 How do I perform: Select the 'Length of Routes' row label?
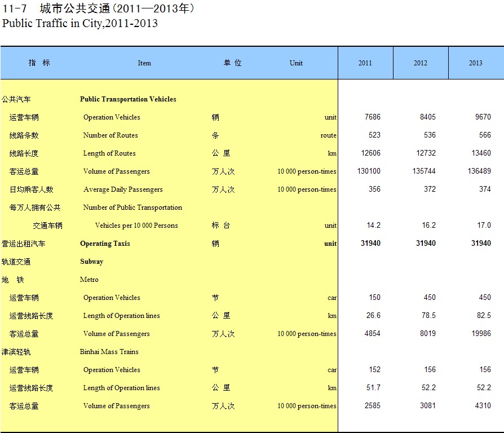[109, 153]
